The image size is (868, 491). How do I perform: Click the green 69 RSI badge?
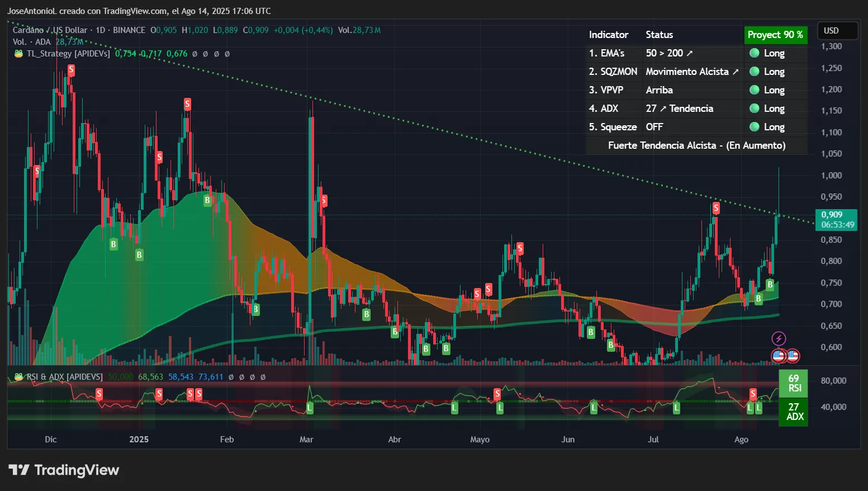793,383
